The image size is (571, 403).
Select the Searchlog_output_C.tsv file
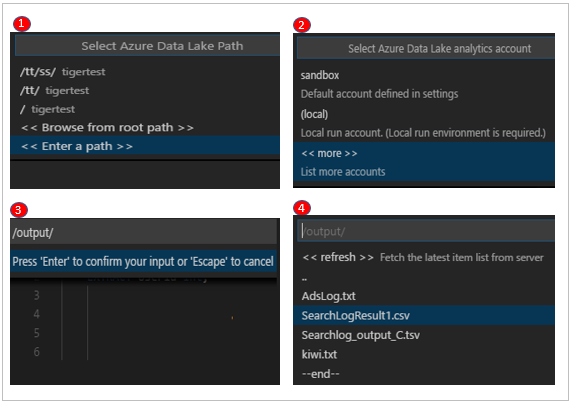pos(424,335)
